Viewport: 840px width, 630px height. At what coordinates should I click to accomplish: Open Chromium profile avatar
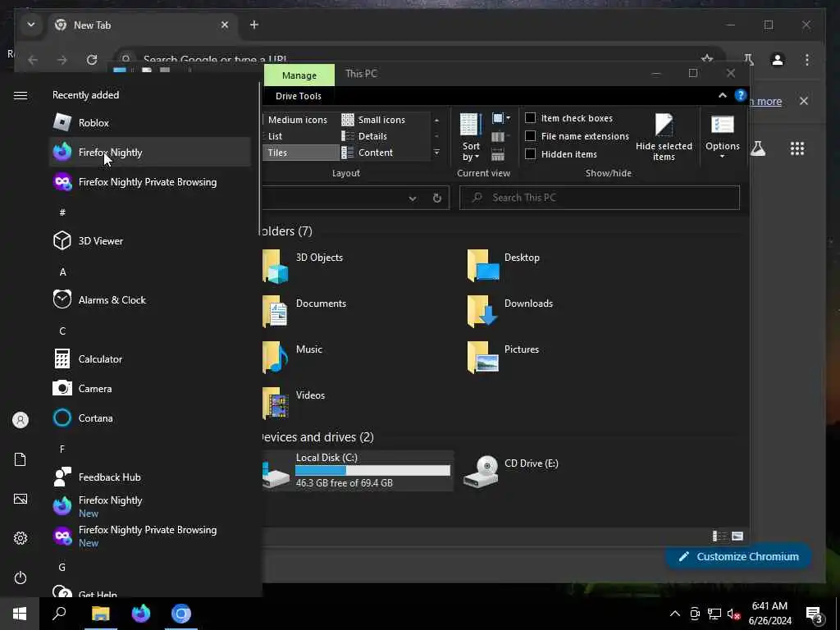tap(778, 59)
